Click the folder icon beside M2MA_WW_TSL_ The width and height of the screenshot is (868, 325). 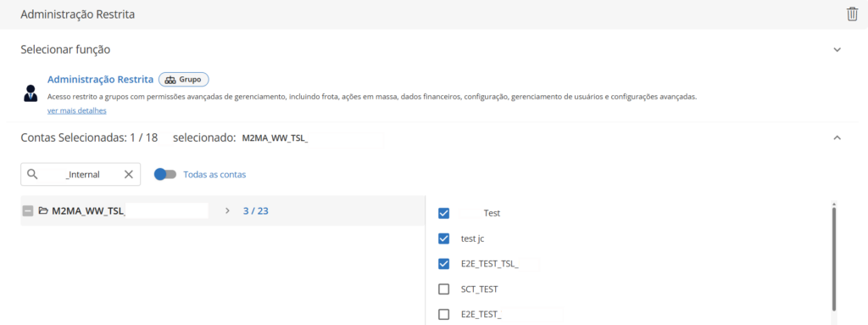click(43, 210)
